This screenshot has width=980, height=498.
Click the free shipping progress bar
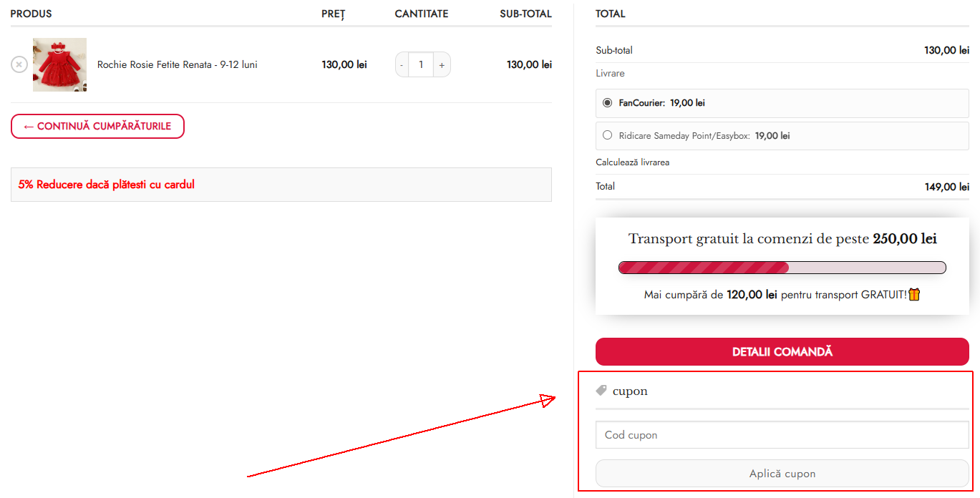782,268
